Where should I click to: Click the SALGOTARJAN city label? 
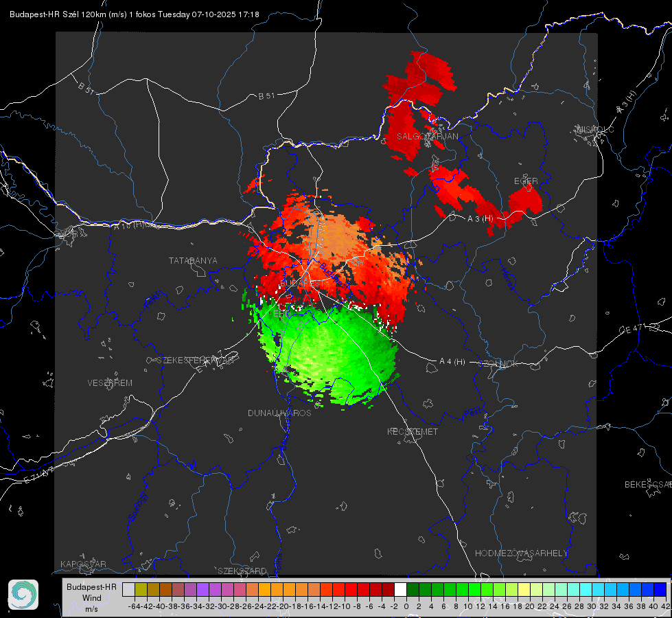427,137
